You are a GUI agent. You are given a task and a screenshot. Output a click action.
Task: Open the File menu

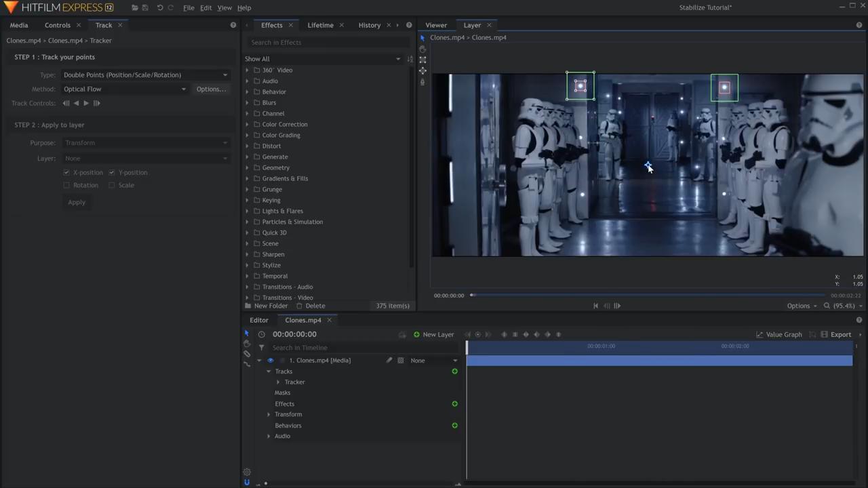coord(189,7)
